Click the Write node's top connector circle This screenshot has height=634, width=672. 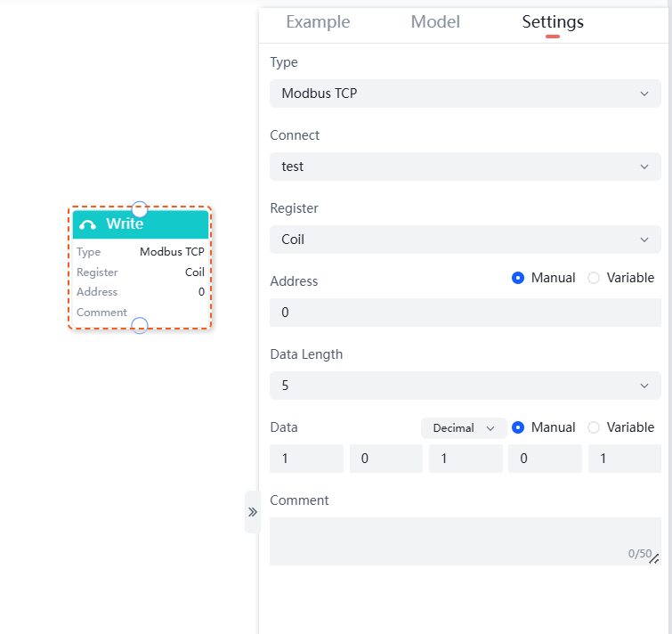coord(140,208)
